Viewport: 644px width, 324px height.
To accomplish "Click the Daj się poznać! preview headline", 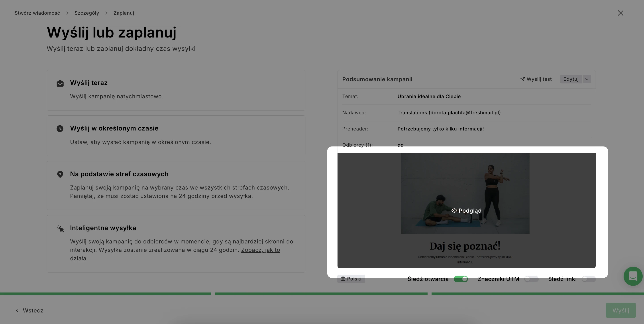I will [x=465, y=246].
